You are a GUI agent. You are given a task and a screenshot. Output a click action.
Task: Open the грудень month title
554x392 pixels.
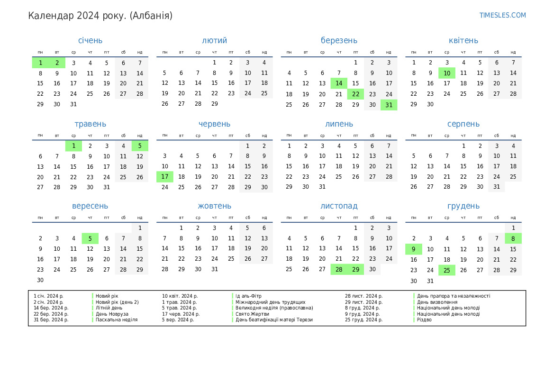(x=463, y=206)
